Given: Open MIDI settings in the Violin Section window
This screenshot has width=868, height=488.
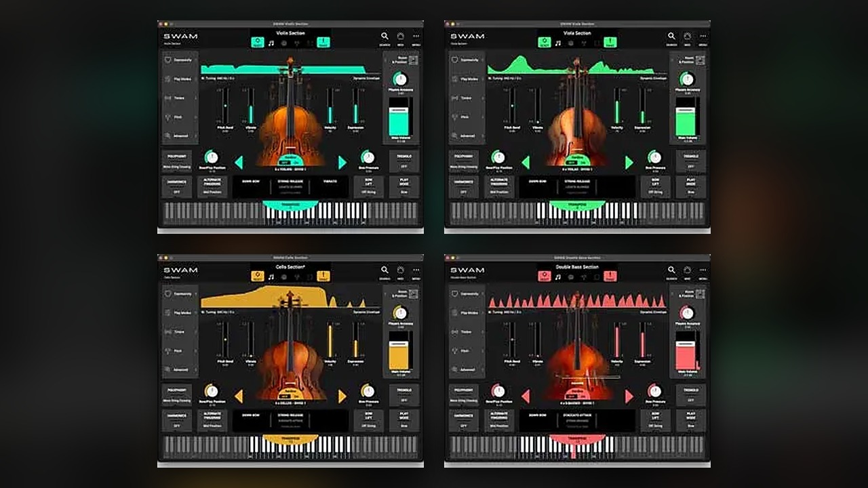Looking at the screenshot, I should coord(401,37).
